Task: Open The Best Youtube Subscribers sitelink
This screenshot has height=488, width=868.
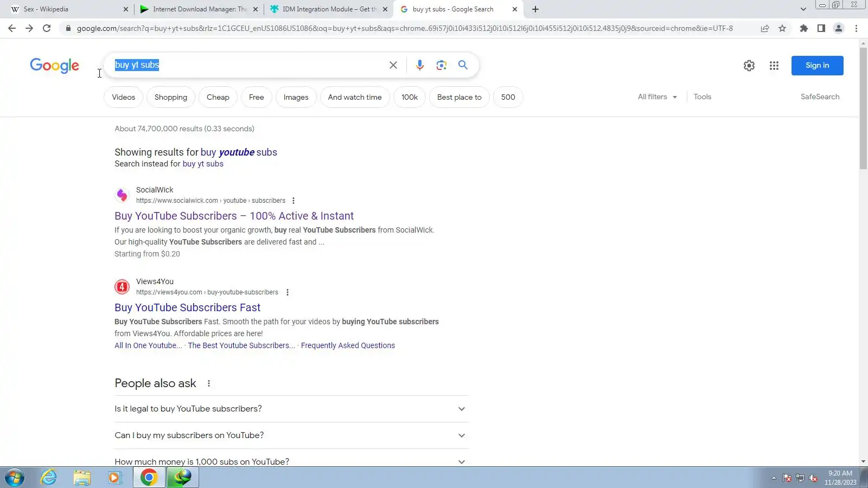Action: coord(241,345)
